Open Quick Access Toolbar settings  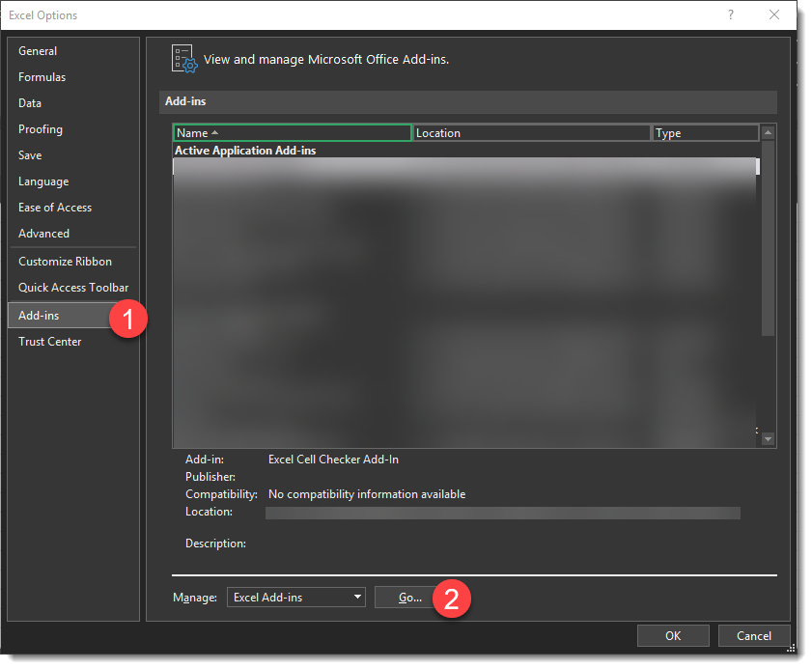[73, 288]
